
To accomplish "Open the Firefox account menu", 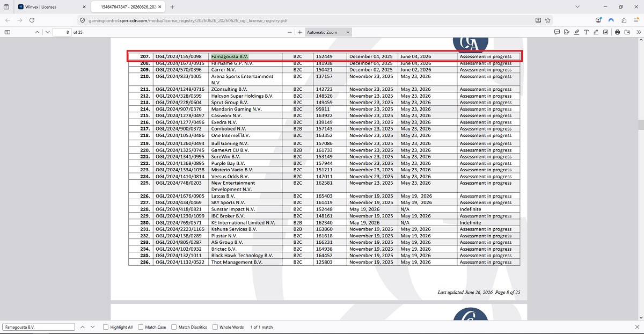I will point(598,20).
